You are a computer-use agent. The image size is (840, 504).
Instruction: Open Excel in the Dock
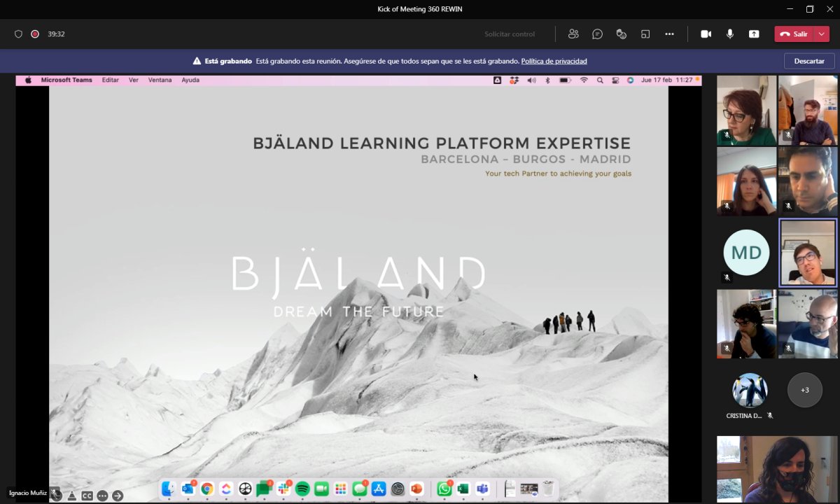[463, 489]
